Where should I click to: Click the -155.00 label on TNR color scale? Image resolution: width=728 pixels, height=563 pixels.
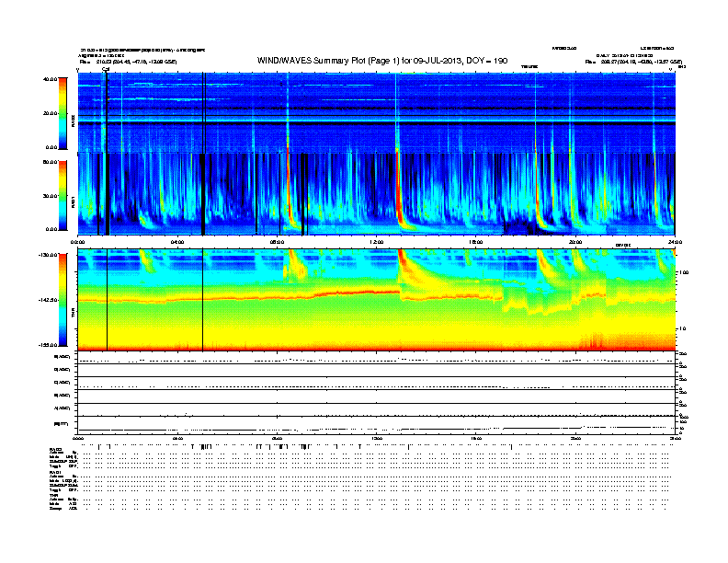pyautogui.click(x=47, y=345)
